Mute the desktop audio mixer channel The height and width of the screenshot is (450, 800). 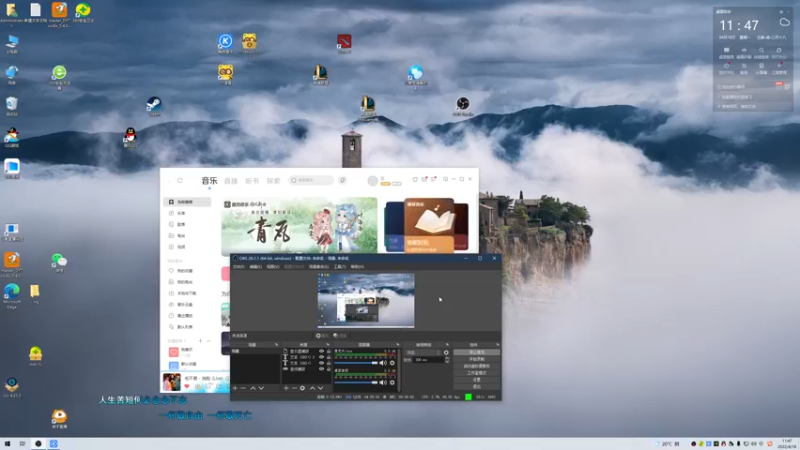(383, 382)
